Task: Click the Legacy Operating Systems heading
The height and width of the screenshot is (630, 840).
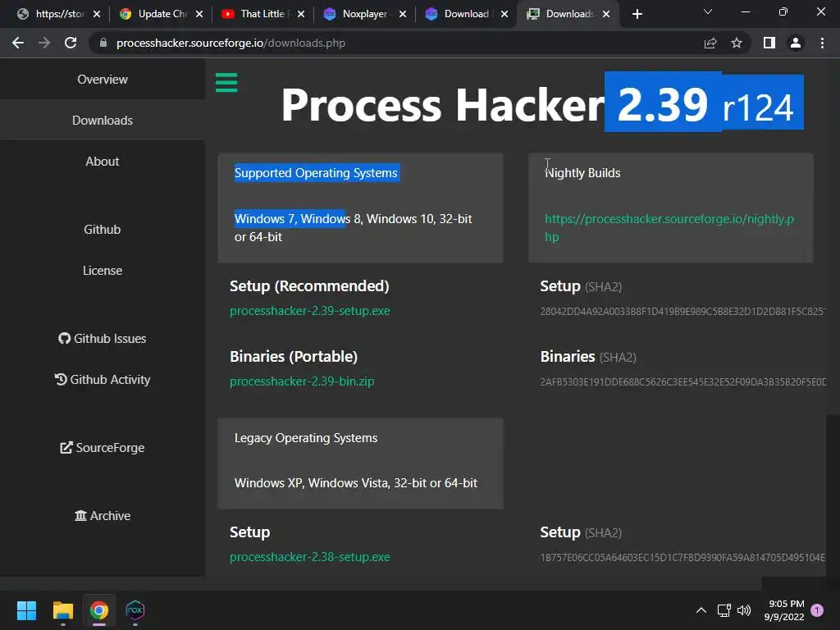Action: (306, 438)
